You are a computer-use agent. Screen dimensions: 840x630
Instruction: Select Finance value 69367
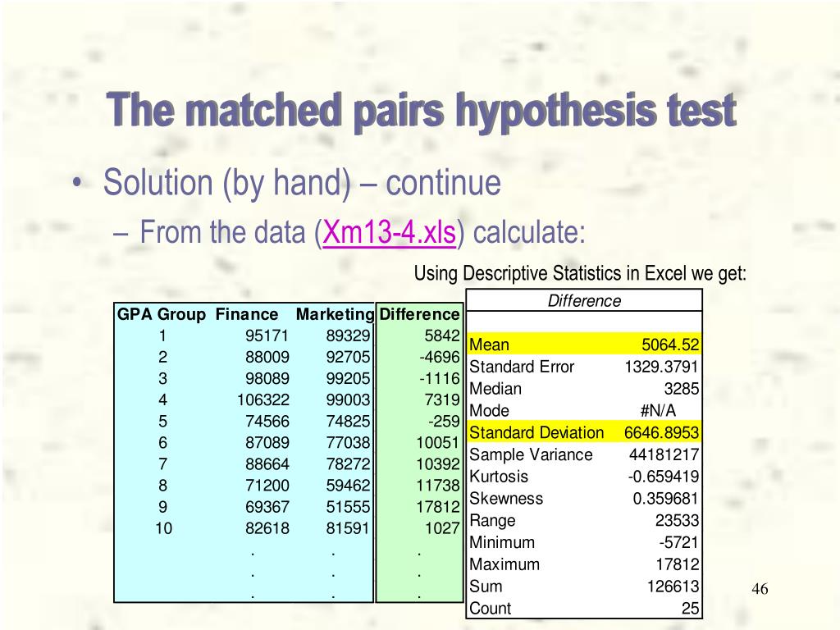pos(267,507)
